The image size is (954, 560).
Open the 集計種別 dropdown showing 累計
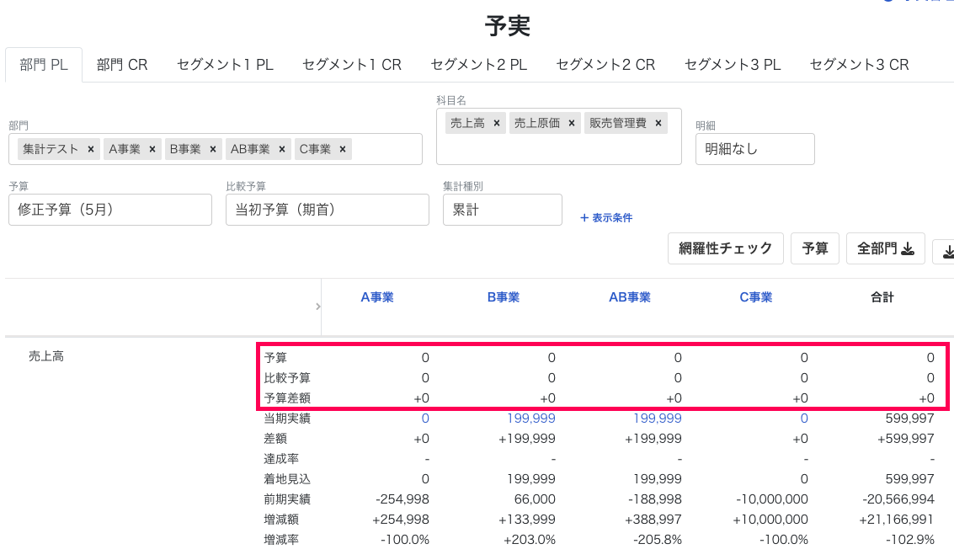pyautogui.click(x=503, y=210)
